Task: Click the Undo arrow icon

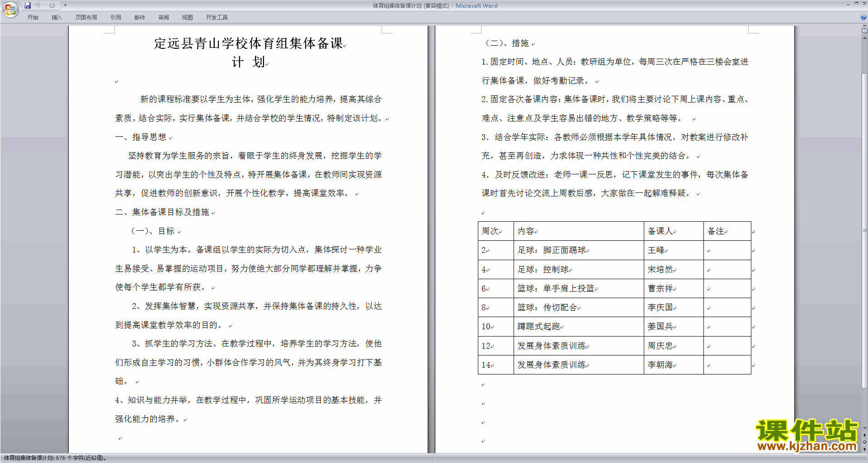Action: coord(38,5)
